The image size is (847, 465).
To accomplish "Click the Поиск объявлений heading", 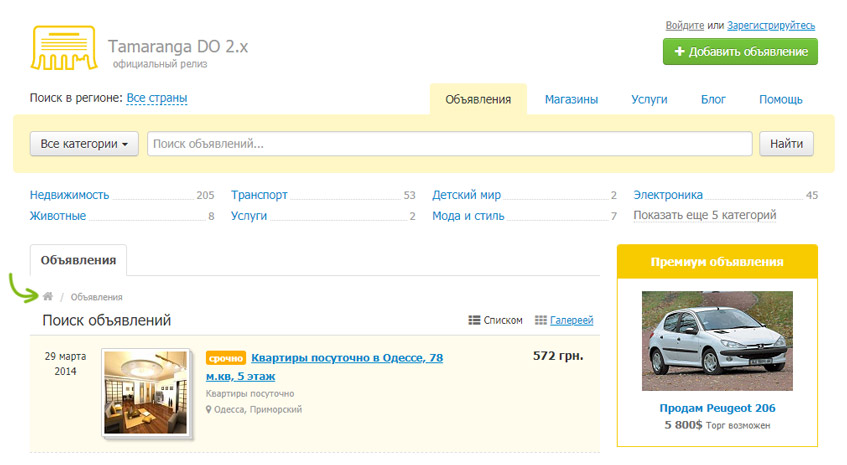I will click(x=106, y=320).
